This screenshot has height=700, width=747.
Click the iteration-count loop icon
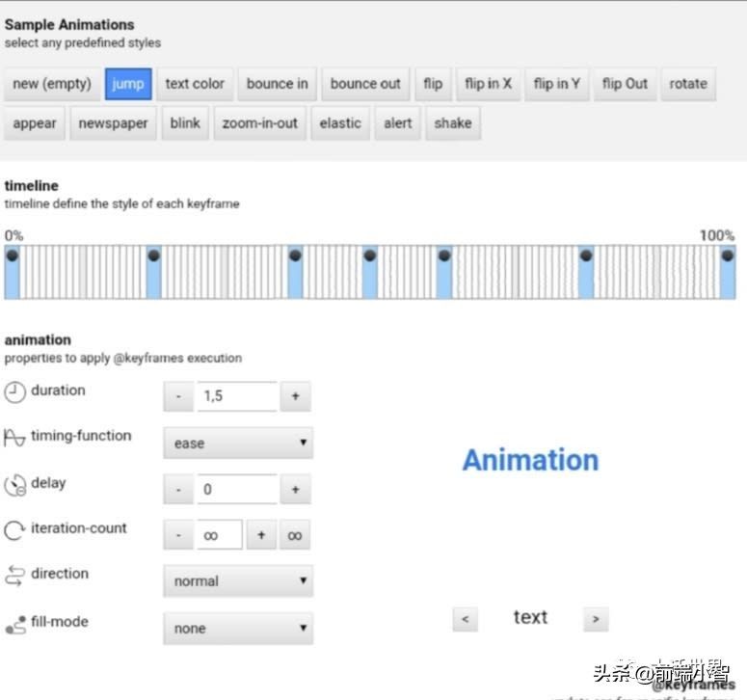[x=15, y=529]
